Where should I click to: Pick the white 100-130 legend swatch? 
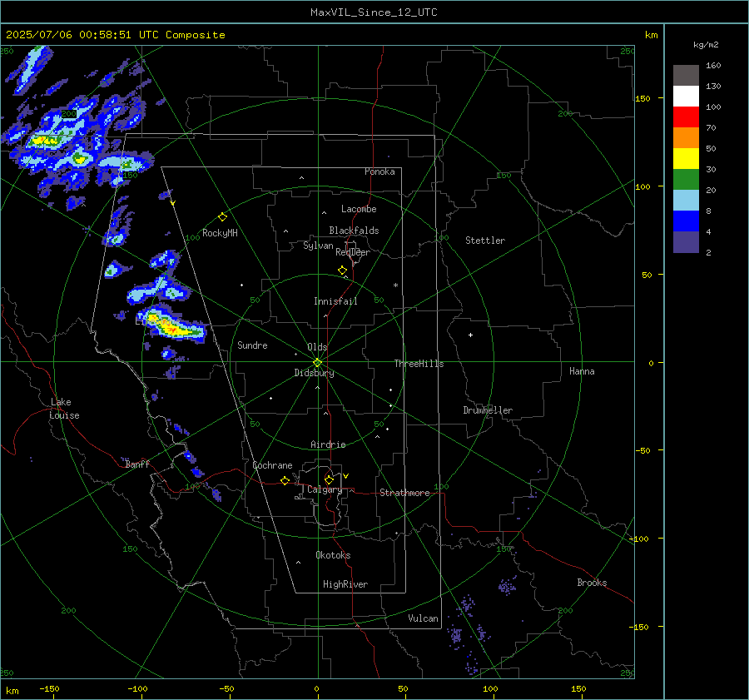(686, 96)
